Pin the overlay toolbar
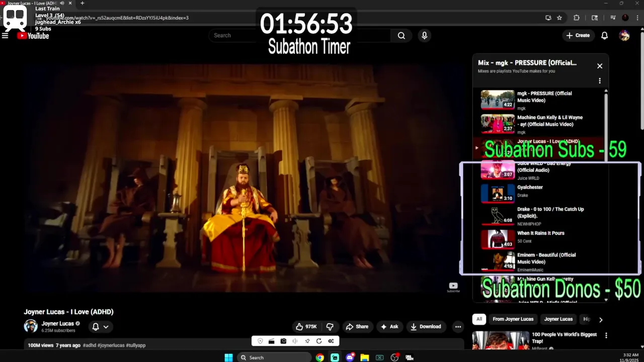Image resolution: width=644 pixels, height=362 pixels. [307, 341]
